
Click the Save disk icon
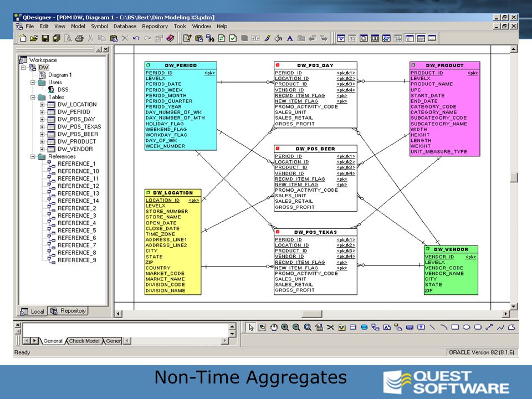pos(45,38)
